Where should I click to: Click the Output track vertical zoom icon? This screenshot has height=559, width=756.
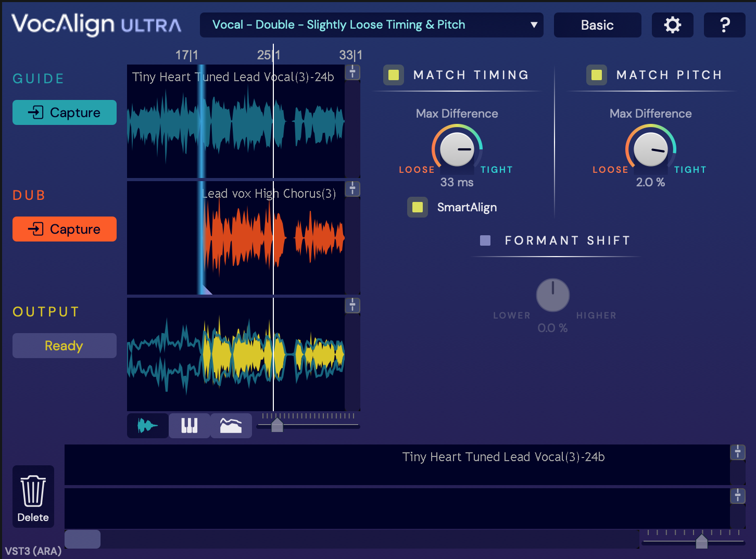click(x=352, y=305)
